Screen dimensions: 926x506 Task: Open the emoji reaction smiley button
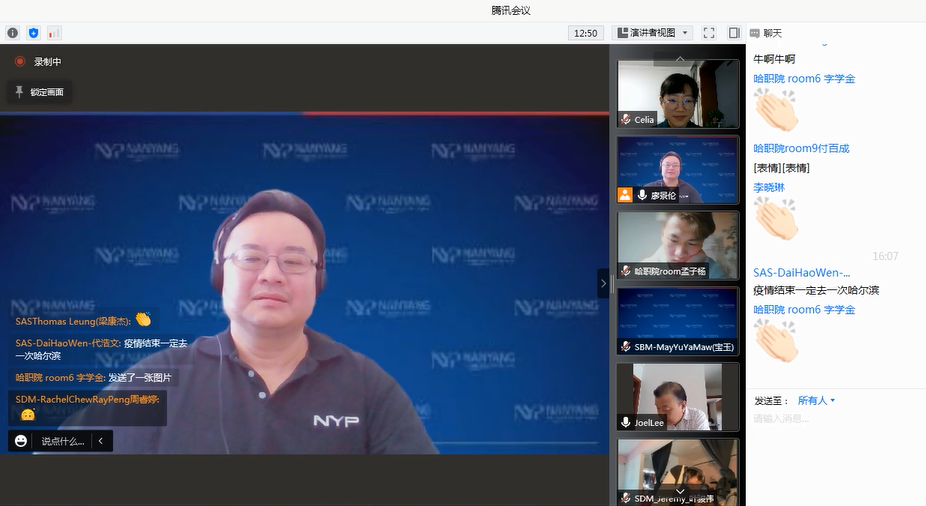[x=21, y=441]
